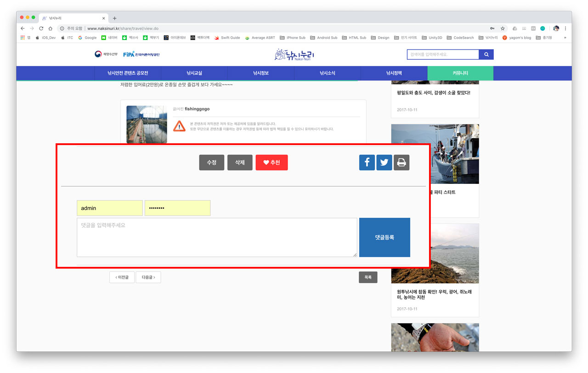Screen dimensions: 588x373
Task: Bookmark this page with star icon
Action: (503, 28)
